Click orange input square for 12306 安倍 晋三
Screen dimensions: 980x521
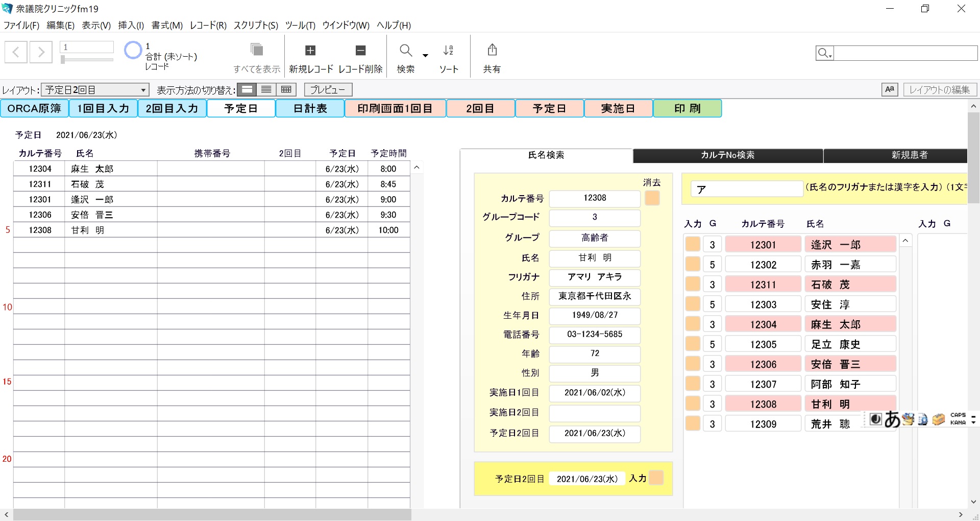(x=693, y=364)
